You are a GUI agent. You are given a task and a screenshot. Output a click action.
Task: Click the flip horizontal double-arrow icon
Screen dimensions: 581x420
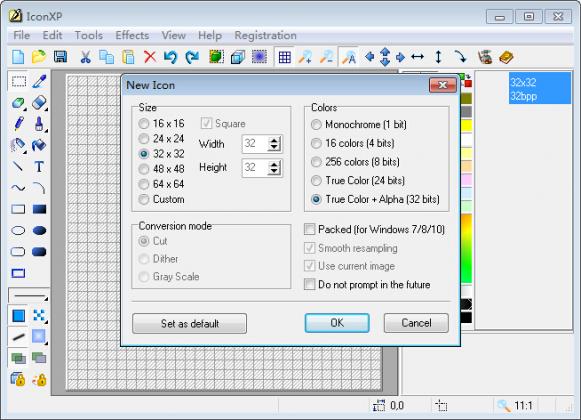pyautogui.click(x=418, y=57)
